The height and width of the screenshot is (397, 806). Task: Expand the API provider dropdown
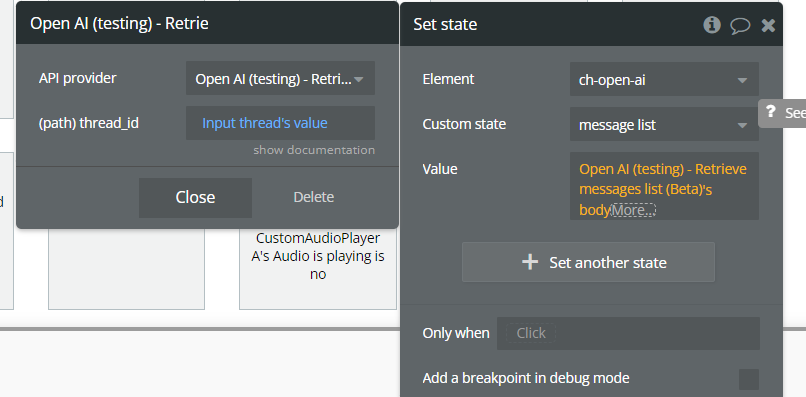click(280, 78)
